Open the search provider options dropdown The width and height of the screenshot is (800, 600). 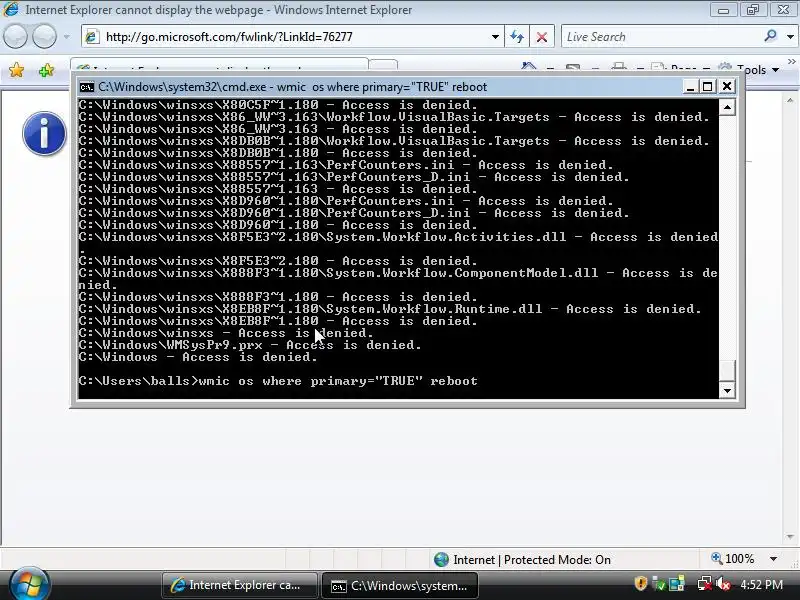coord(790,37)
